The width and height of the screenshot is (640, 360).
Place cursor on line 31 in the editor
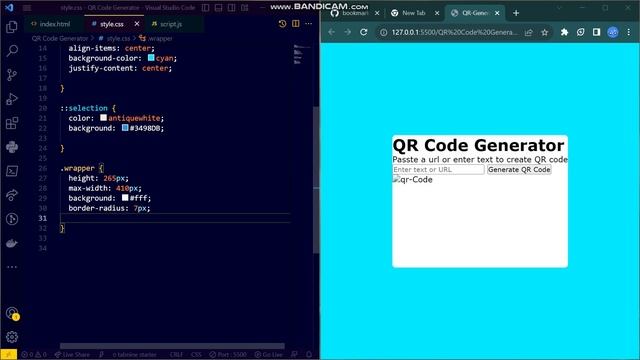click(176, 218)
